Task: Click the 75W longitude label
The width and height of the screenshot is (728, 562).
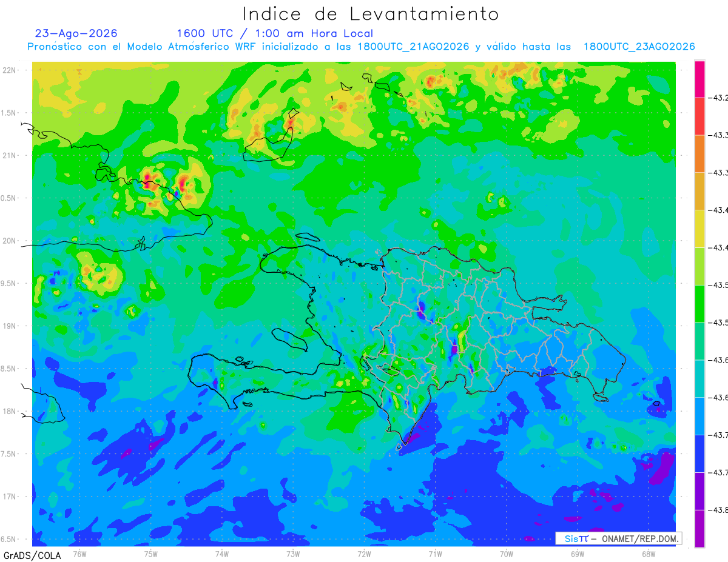Action: pos(150,554)
